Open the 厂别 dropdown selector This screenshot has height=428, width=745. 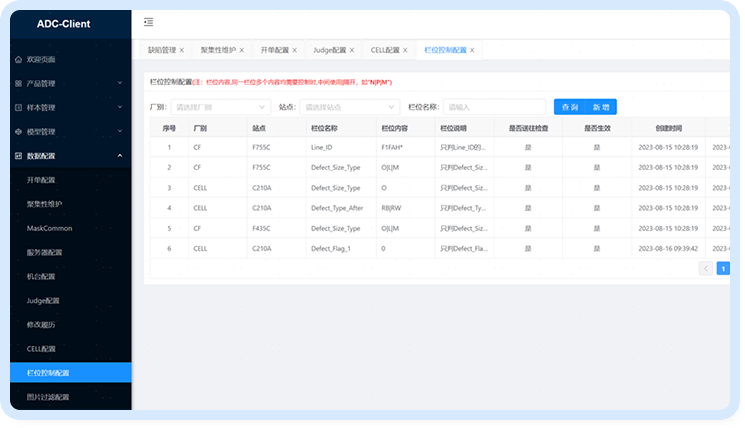[x=220, y=107]
